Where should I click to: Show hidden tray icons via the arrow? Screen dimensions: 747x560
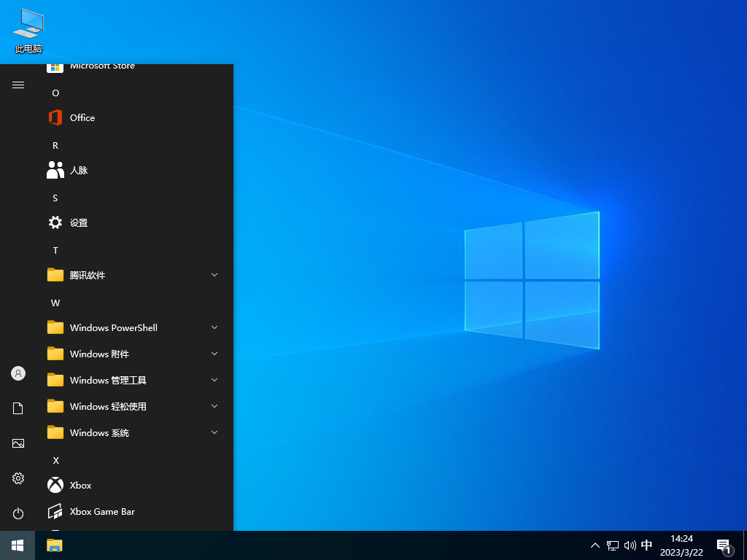tap(595, 545)
